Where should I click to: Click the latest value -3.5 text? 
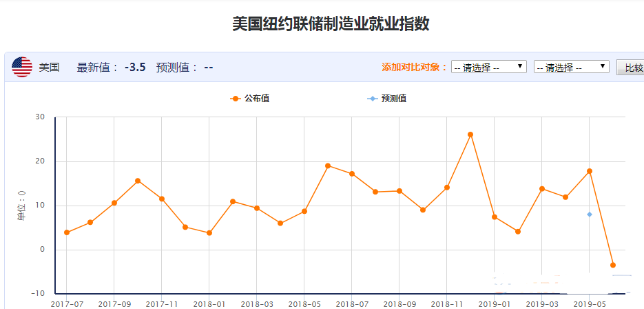[x=135, y=68]
